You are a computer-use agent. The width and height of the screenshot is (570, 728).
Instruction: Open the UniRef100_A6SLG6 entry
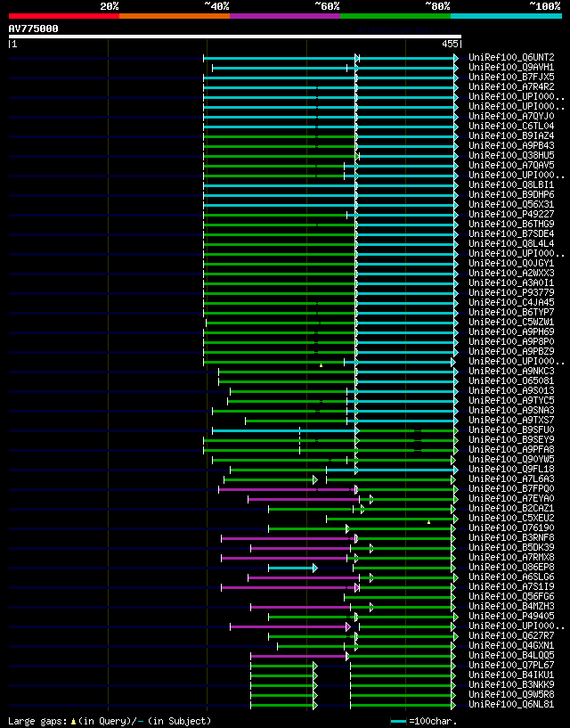click(511, 577)
